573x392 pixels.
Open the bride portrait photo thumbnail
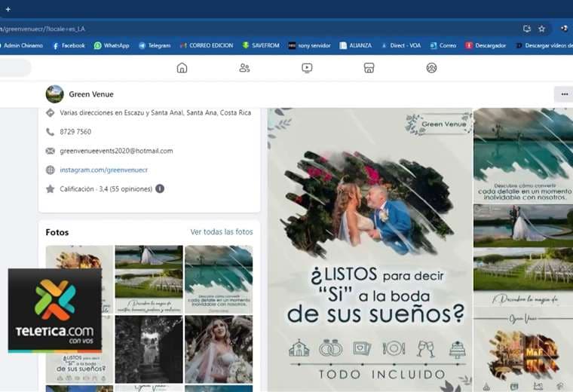coord(218,349)
